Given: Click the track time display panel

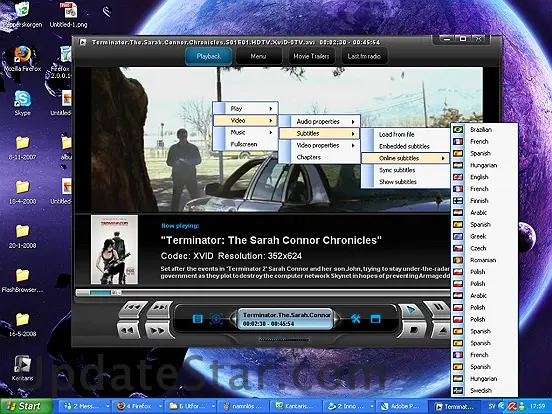Looking at the screenshot, I should pos(285,319).
